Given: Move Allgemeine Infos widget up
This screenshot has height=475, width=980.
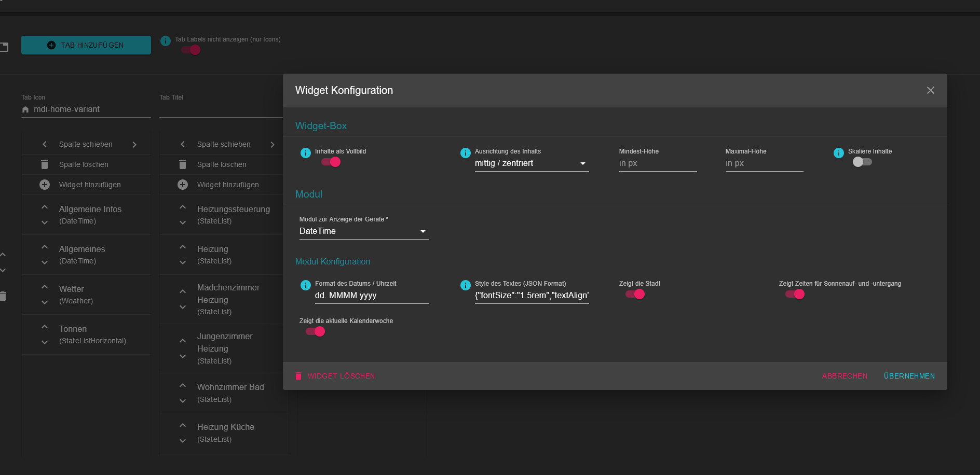Looking at the screenshot, I should tap(45, 207).
